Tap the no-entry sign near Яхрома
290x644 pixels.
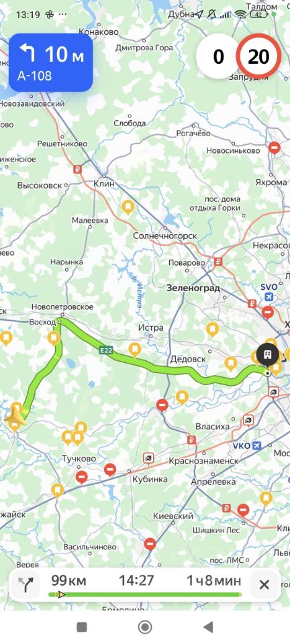point(275,148)
